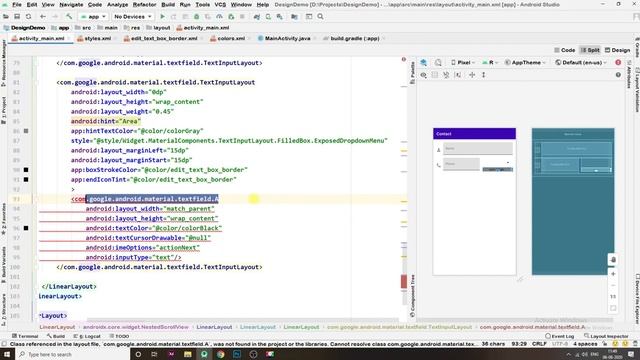The width and height of the screenshot is (640, 360).
Task: Open Palette side panel tab
Action: point(412,72)
